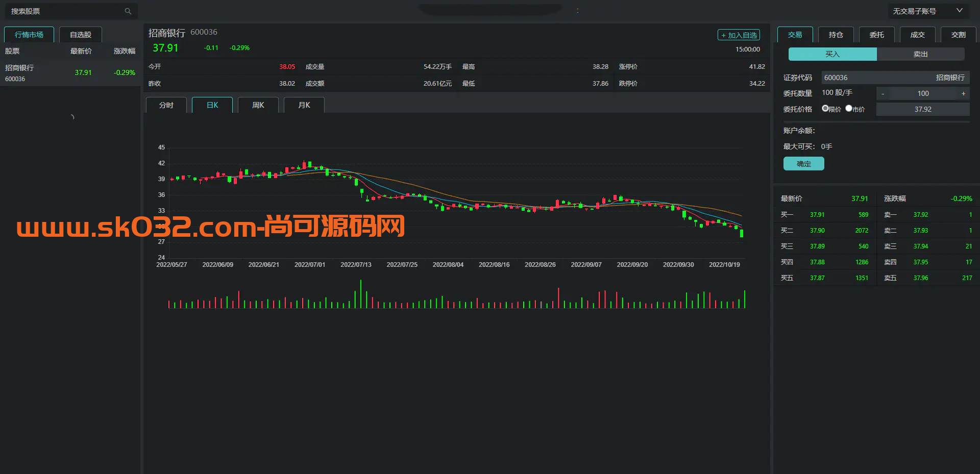This screenshot has width=980, height=474.
Task: Open the 交割 panel tab
Action: click(x=958, y=35)
